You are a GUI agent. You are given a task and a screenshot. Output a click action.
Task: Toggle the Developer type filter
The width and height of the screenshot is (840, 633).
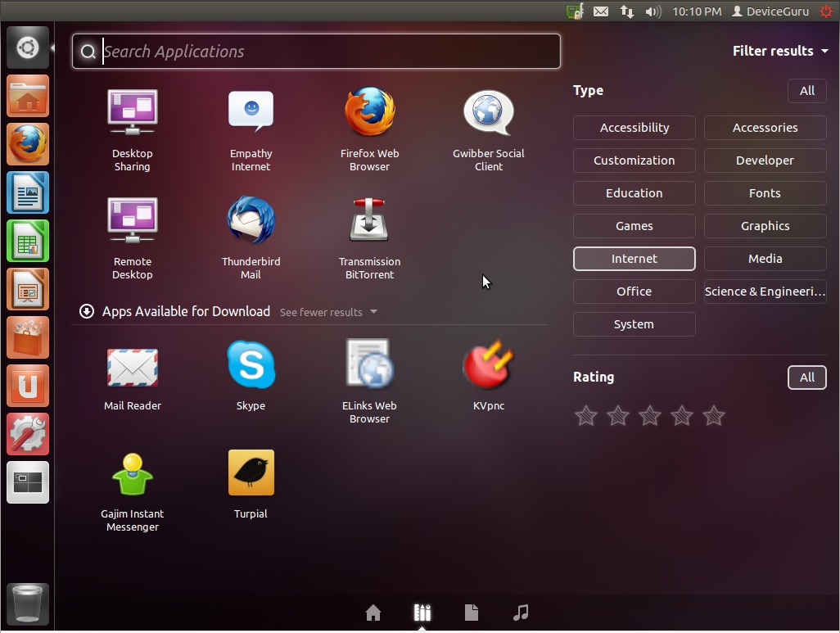[x=765, y=161]
